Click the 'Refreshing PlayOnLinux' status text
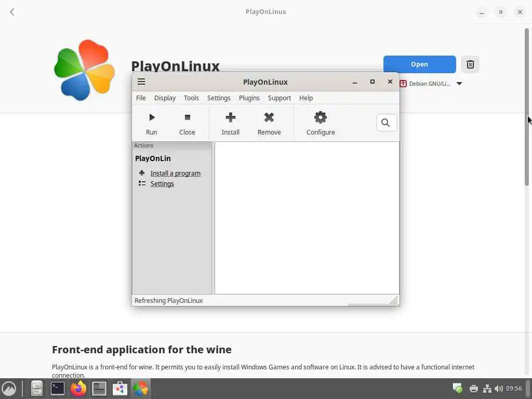Viewport: 532px width, 399px height. tap(169, 301)
